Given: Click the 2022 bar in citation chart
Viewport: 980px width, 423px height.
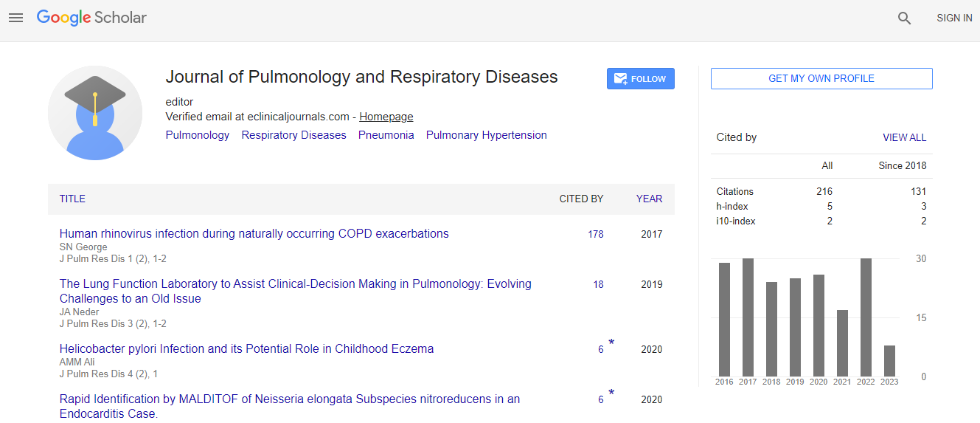Looking at the screenshot, I should point(866,317).
